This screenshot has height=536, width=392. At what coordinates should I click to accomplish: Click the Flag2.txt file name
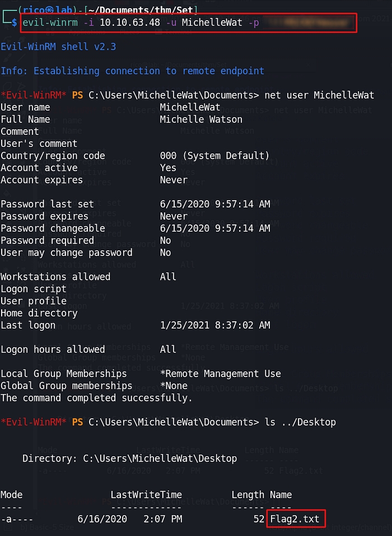click(x=295, y=519)
